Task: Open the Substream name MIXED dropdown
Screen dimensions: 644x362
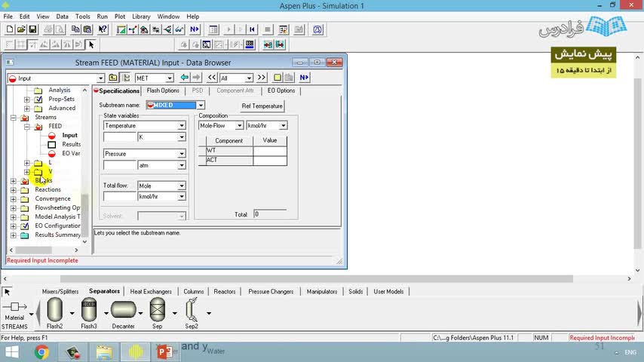Action: coord(201,105)
